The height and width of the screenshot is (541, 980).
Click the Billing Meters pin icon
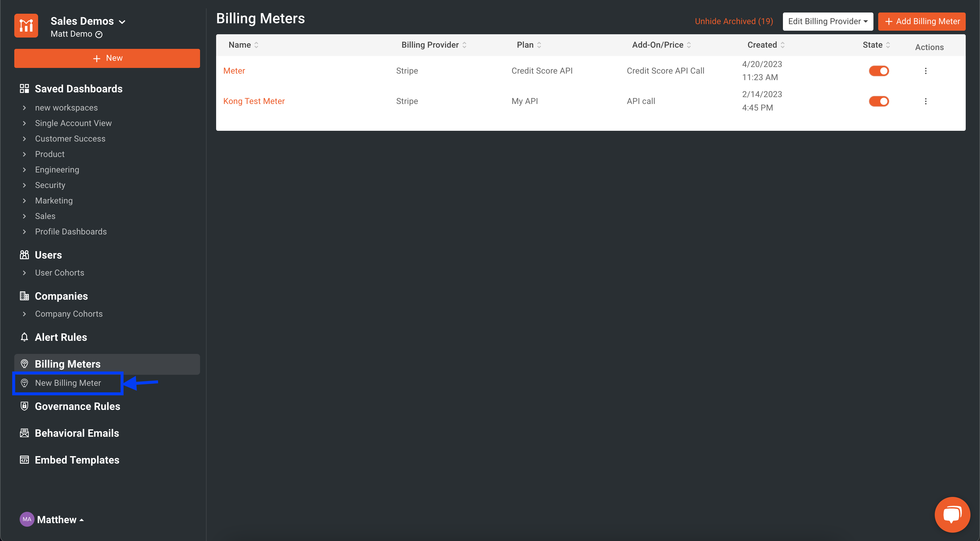(24, 363)
